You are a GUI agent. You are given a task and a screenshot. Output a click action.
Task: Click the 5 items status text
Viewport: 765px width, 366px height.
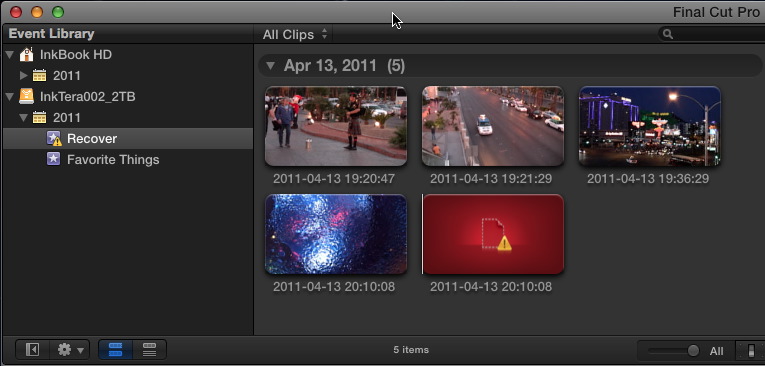tap(411, 350)
